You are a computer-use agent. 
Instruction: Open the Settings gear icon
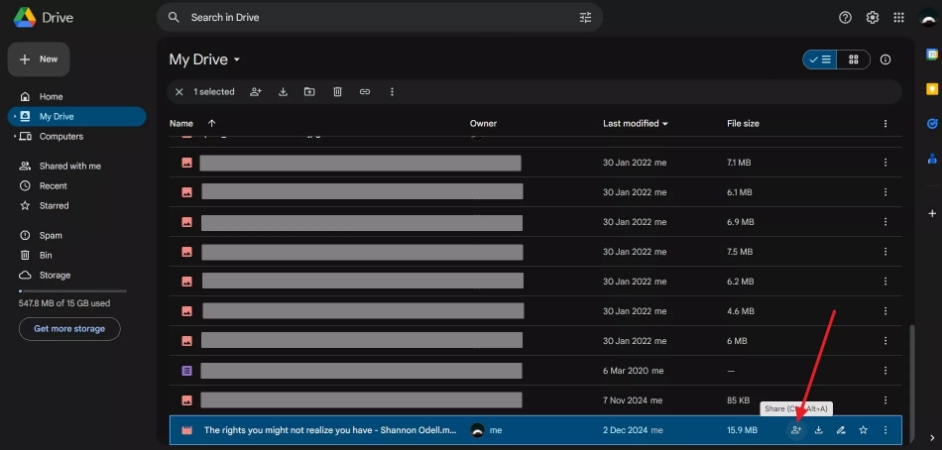coord(872,18)
